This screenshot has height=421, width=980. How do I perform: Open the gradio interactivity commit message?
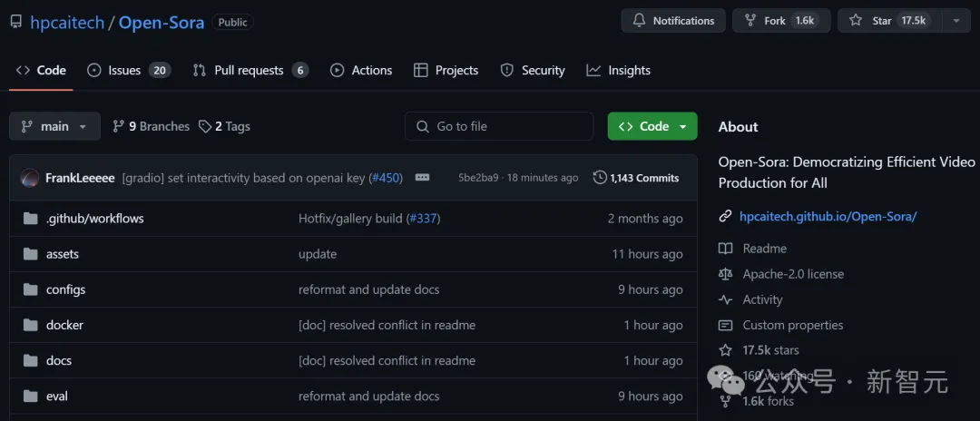tap(244, 178)
